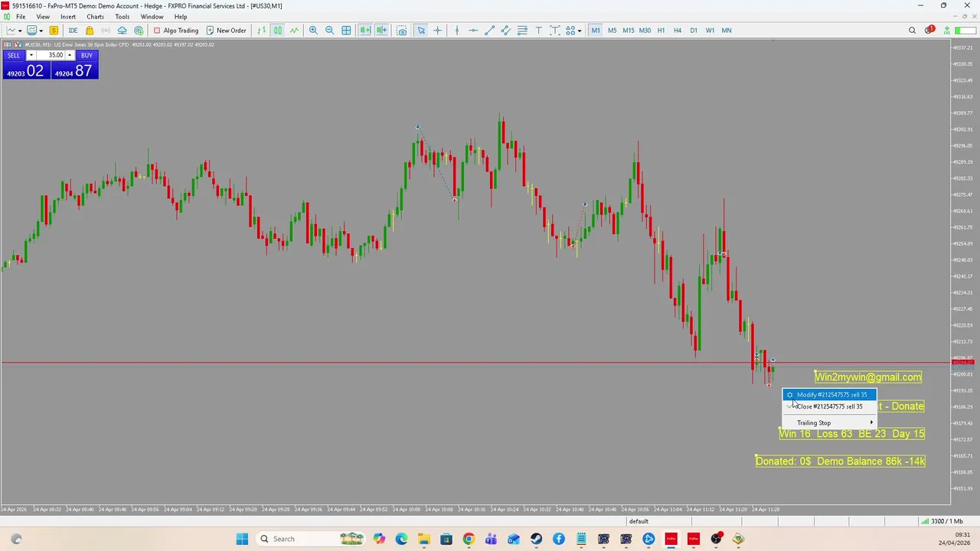Switch to bar chart display
Screen dimensions: 980x551
tap(262, 31)
